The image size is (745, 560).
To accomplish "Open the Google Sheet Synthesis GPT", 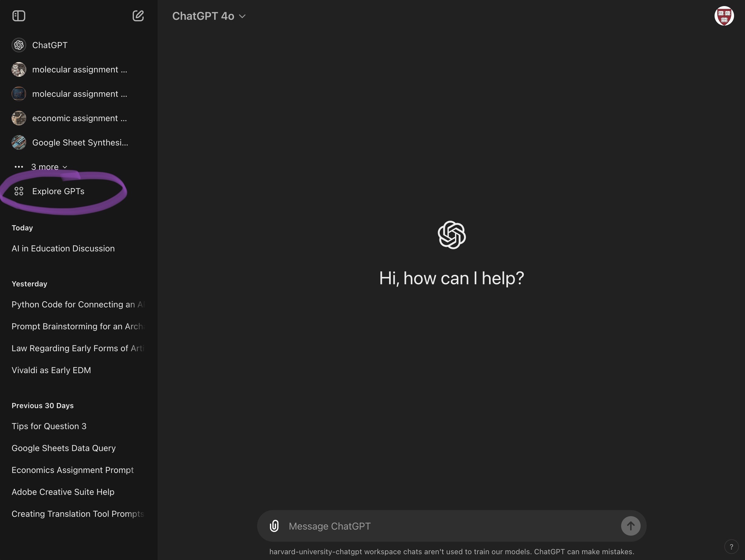I will [x=80, y=142].
